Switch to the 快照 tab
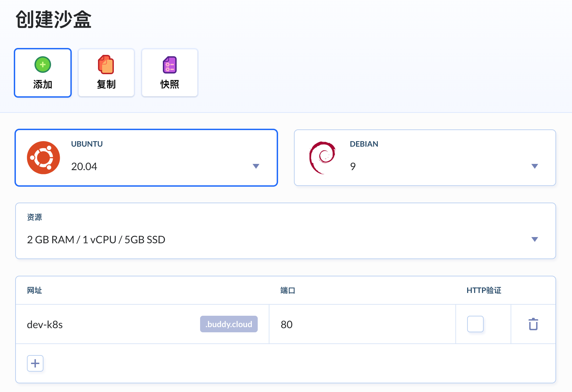This screenshot has height=392, width=572. (169, 84)
